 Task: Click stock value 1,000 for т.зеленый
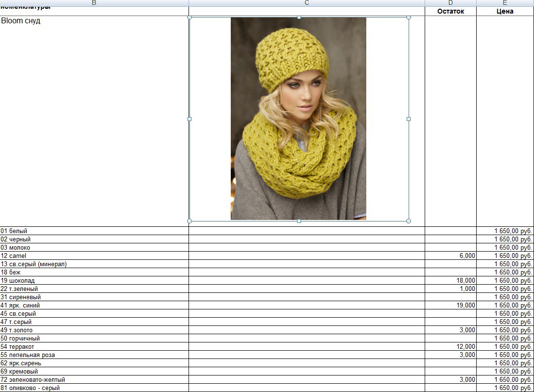coord(450,289)
